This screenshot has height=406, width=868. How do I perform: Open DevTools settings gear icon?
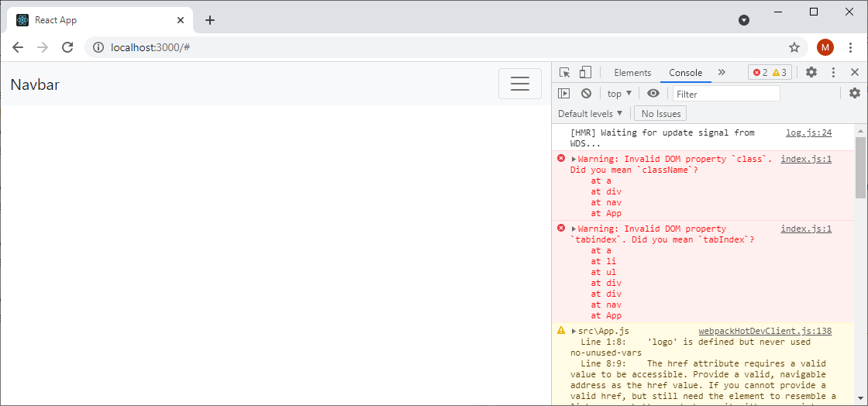point(811,72)
